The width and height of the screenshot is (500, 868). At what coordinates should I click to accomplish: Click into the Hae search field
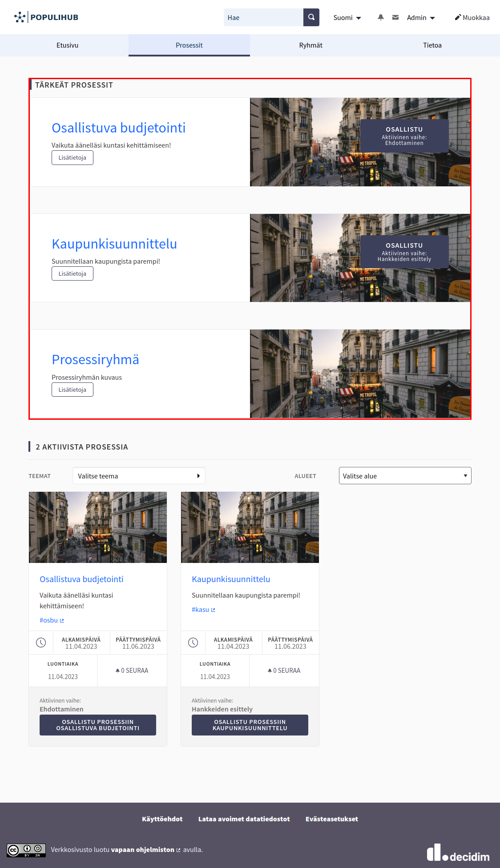pos(263,17)
